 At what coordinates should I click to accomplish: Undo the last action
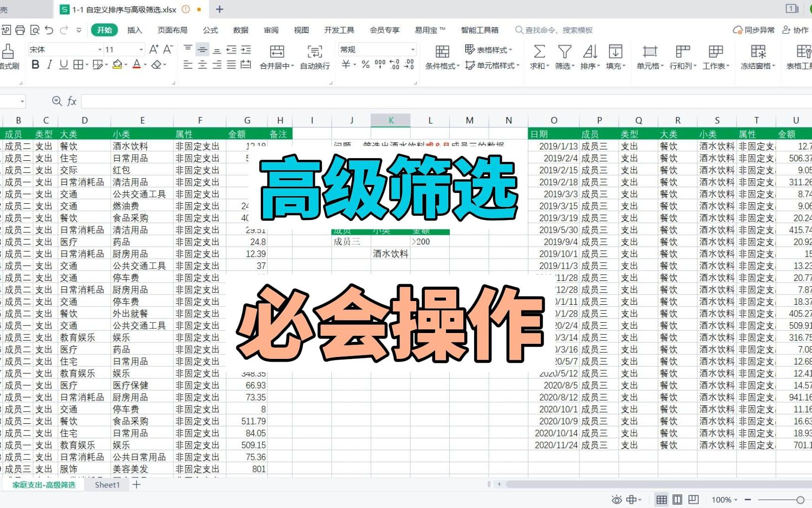pyautogui.click(x=49, y=30)
